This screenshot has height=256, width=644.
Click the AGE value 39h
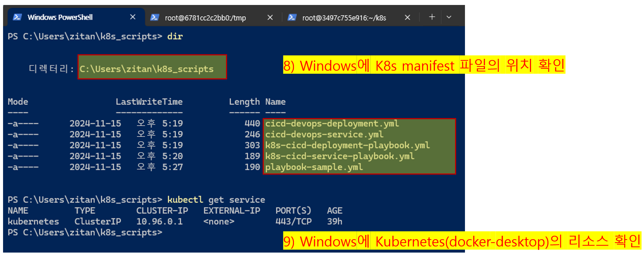click(x=334, y=222)
